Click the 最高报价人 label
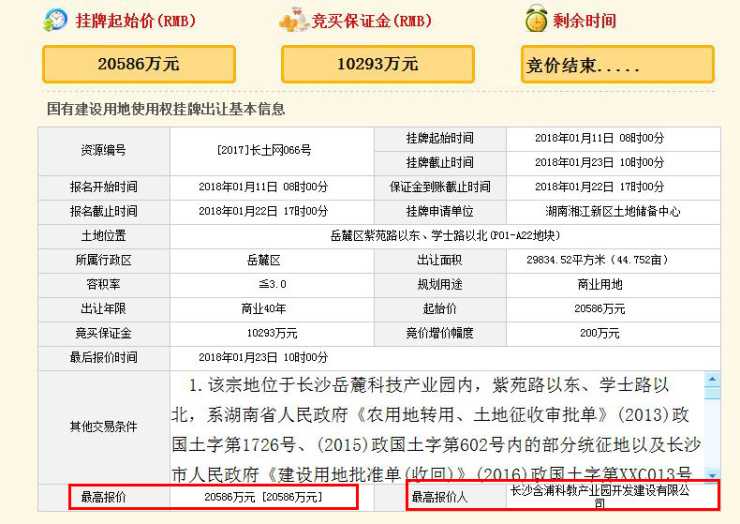The height and width of the screenshot is (524, 740). pyautogui.click(x=440, y=497)
